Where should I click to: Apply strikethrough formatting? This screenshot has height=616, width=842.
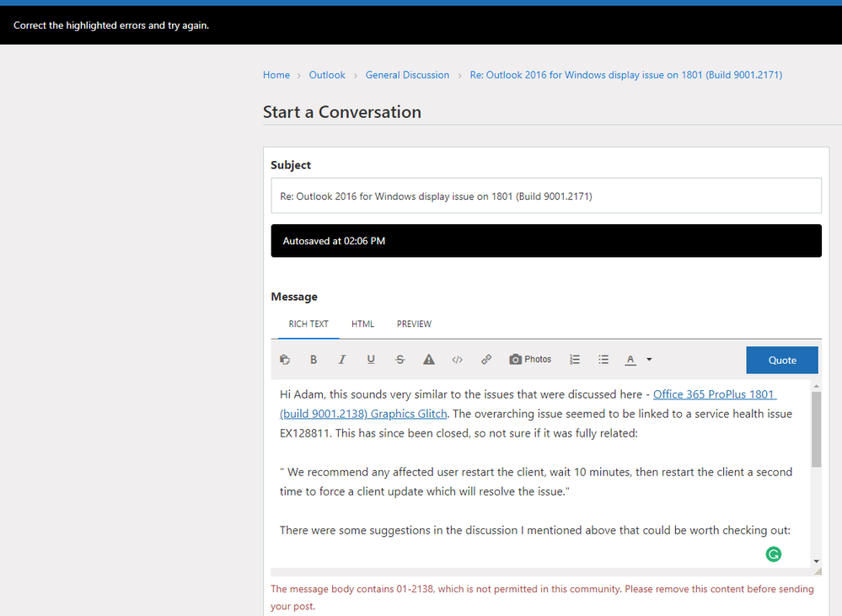tap(400, 359)
